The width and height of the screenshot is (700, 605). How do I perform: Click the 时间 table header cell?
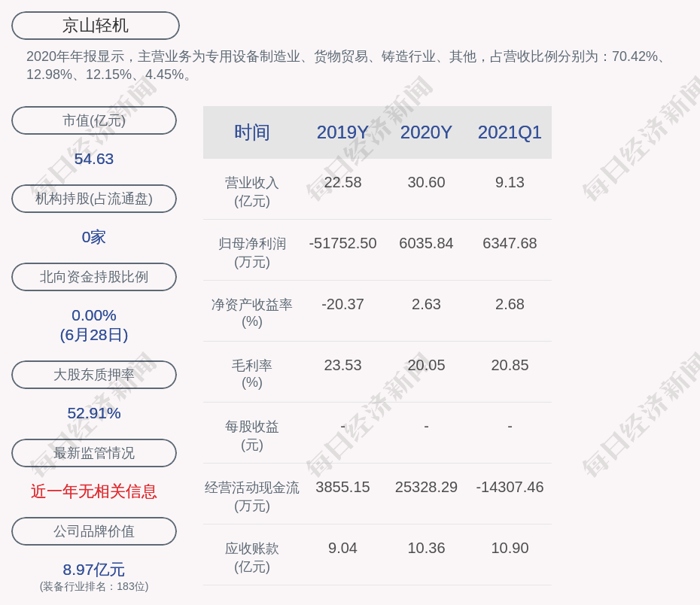click(x=251, y=132)
